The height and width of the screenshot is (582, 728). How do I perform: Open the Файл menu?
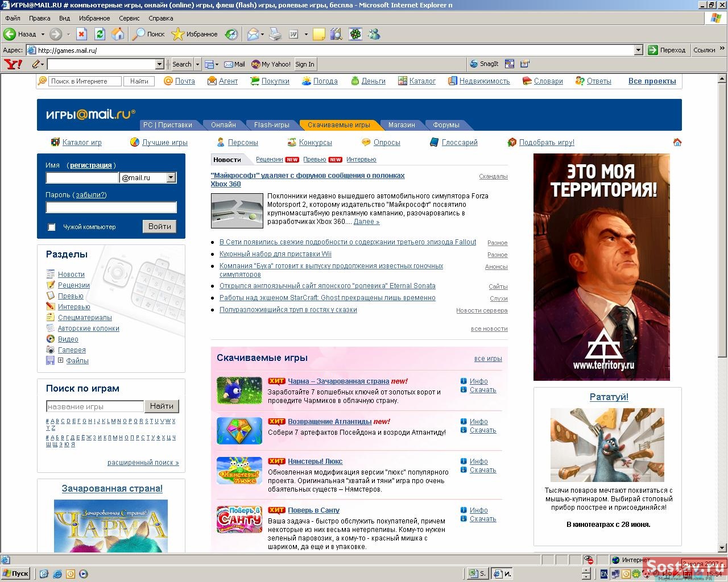pyautogui.click(x=13, y=18)
